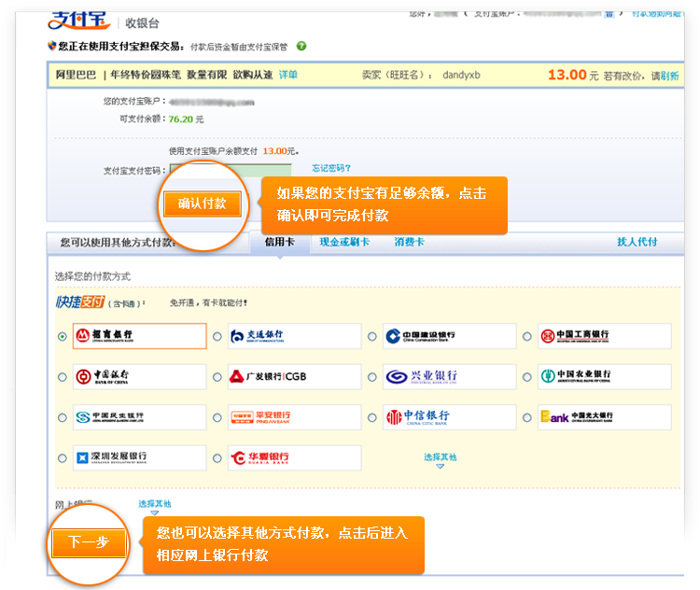Choose the 中国建设银行 bank logo box
Image resolution: width=700 pixels, height=590 pixels.
pos(450,336)
